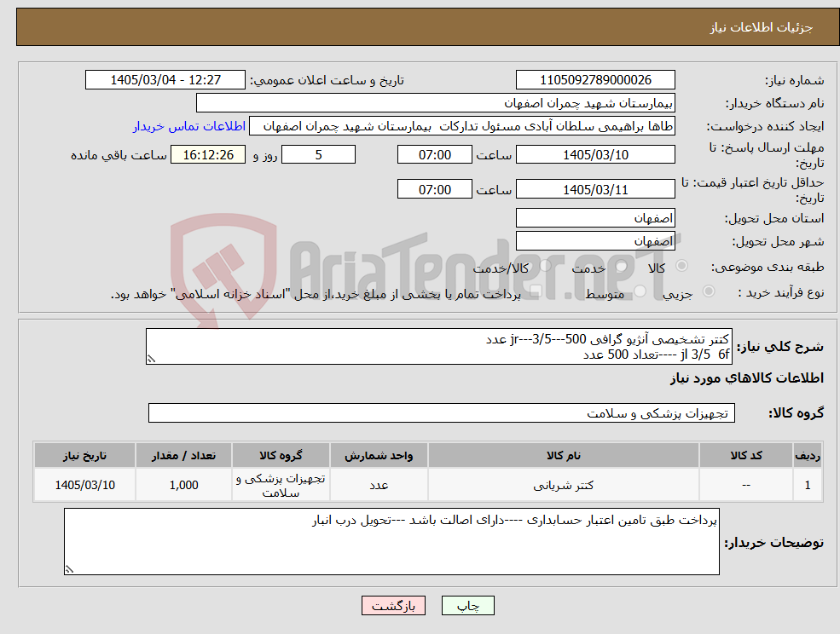The height and width of the screenshot is (634, 840).
Task: Click the table date cell 1405/03/10
Action: 84,485
